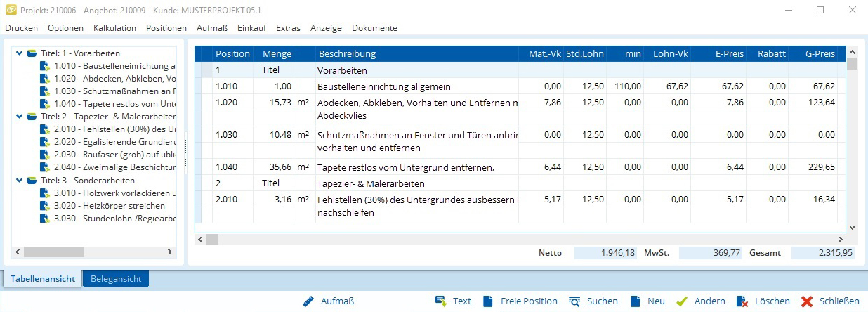Collapse the Titel: 2 - Tapezier- & Malerarbeiten node
The image size is (868, 312).
pos(19,117)
